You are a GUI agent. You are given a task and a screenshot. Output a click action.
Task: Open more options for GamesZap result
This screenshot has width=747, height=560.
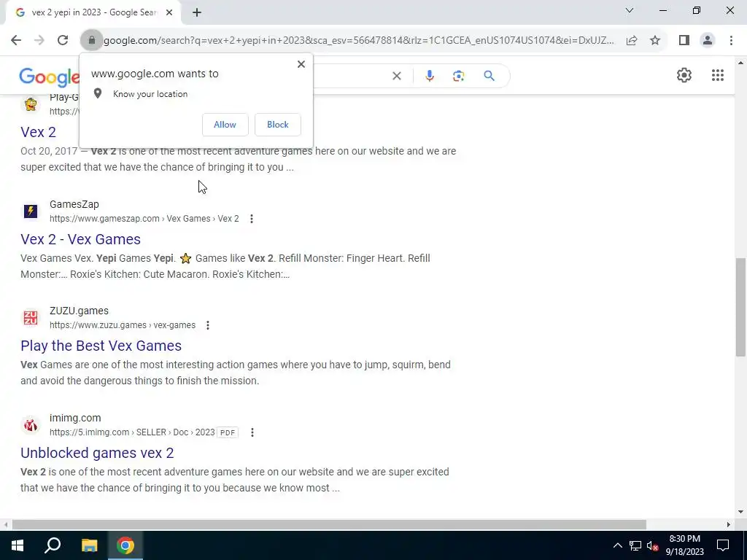coord(252,219)
